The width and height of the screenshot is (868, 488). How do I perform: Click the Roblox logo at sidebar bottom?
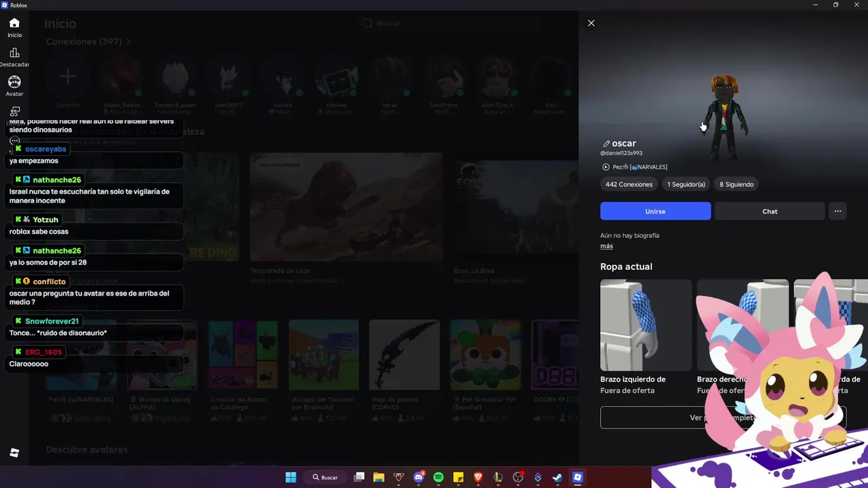pos(14,453)
